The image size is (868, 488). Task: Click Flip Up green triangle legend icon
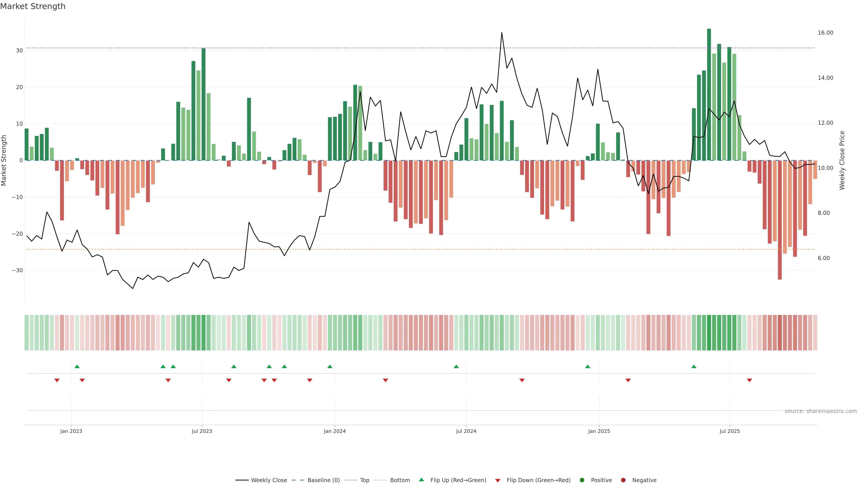(x=421, y=480)
